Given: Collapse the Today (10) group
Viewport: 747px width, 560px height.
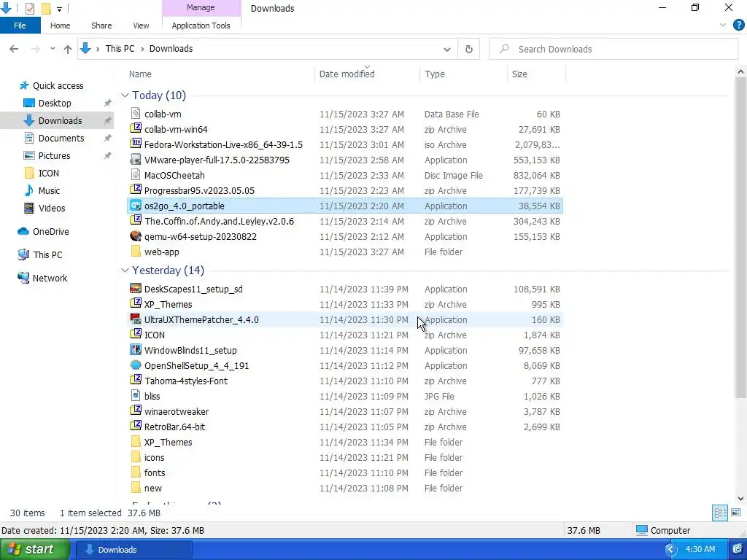Looking at the screenshot, I should [x=125, y=96].
